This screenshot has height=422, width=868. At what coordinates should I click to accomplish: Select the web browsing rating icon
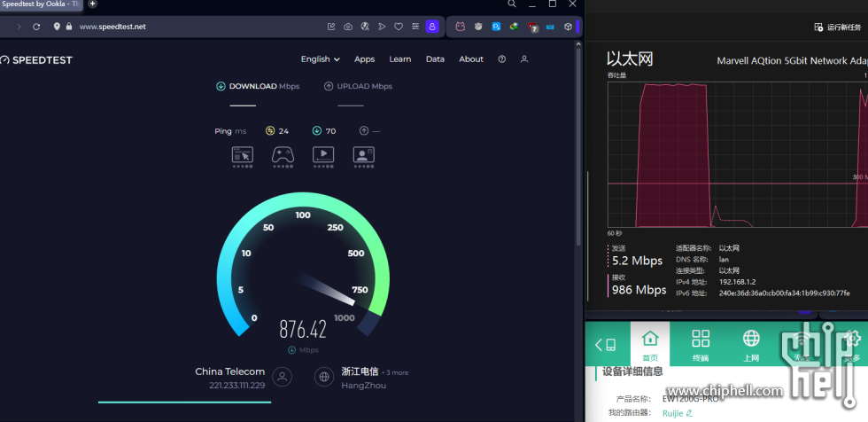click(243, 154)
